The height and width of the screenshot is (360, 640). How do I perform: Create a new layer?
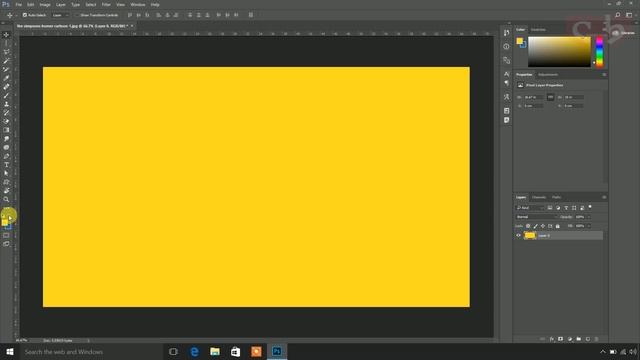click(588, 339)
